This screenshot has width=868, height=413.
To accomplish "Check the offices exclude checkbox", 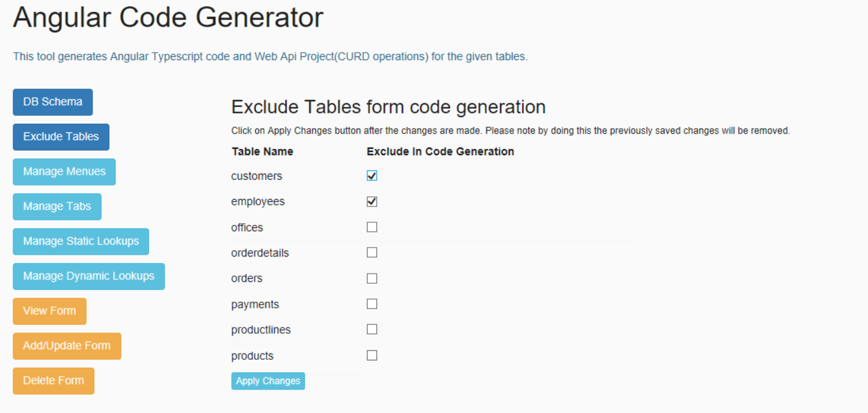I will pyautogui.click(x=372, y=227).
